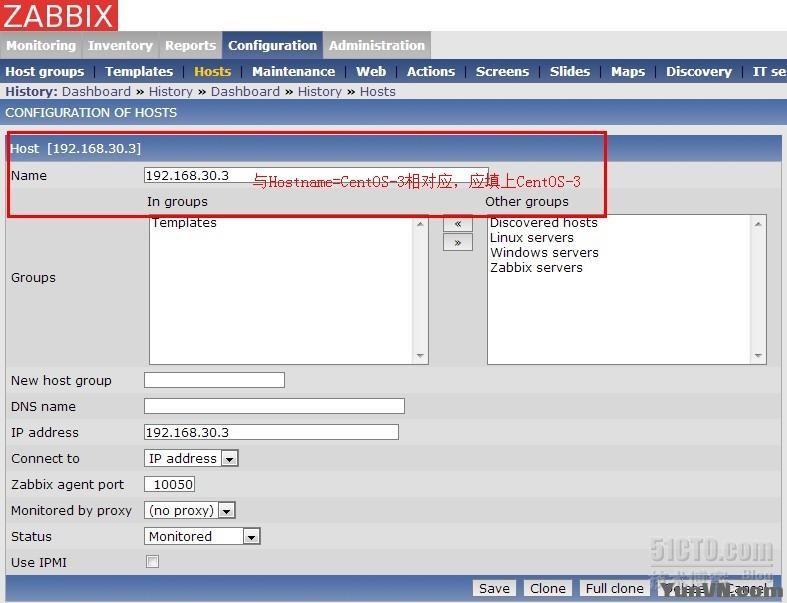This screenshot has height=603, width=787.
Task: Select Discovered hosts in Other groups
Action: pyautogui.click(x=544, y=222)
